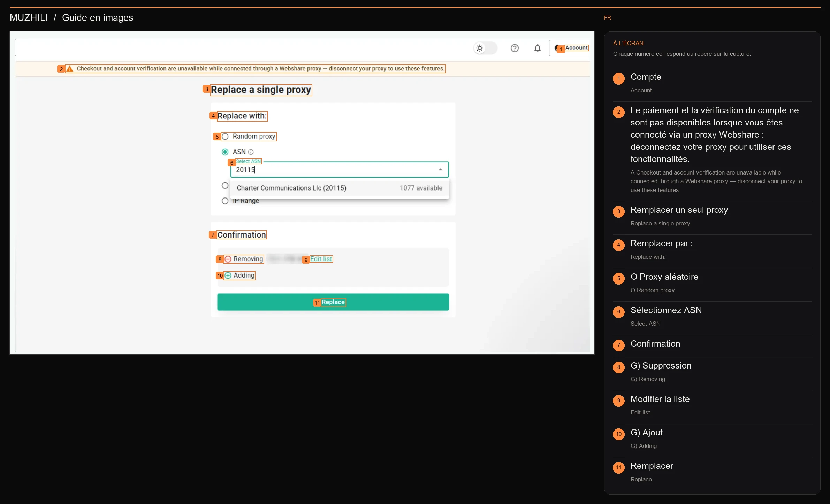The width and height of the screenshot is (830, 504).
Task: Select "Modifier la liste" entry in the side panel
Action: [660, 399]
